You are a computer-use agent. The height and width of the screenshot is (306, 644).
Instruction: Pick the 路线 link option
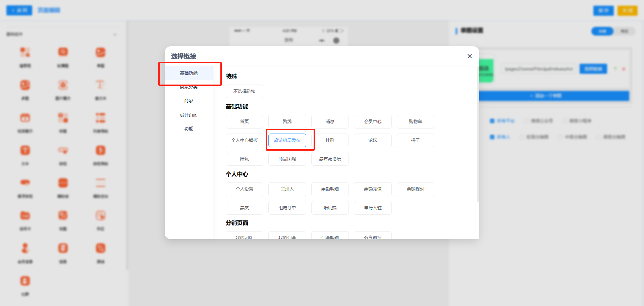coord(287,121)
